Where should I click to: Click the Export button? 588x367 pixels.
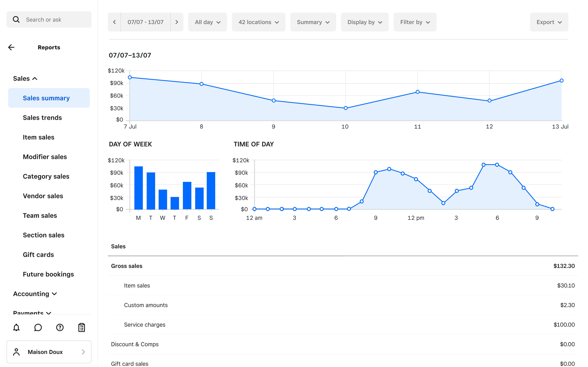[x=549, y=22]
